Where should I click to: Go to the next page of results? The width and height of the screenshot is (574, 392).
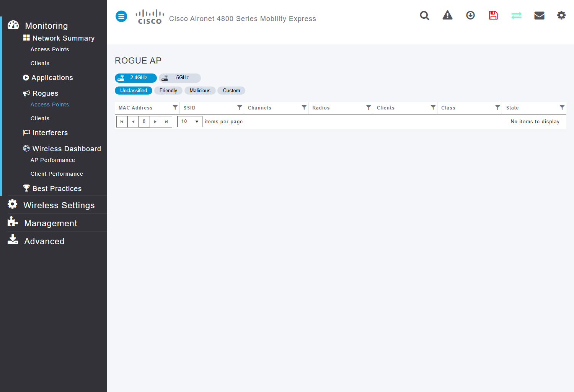[155, 122]
